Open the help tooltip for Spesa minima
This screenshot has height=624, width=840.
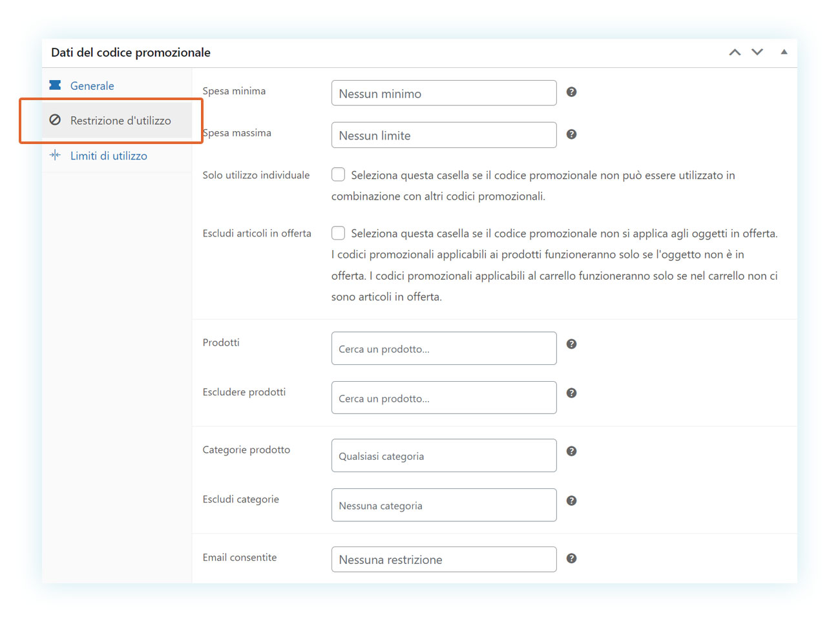pos(571,92)
